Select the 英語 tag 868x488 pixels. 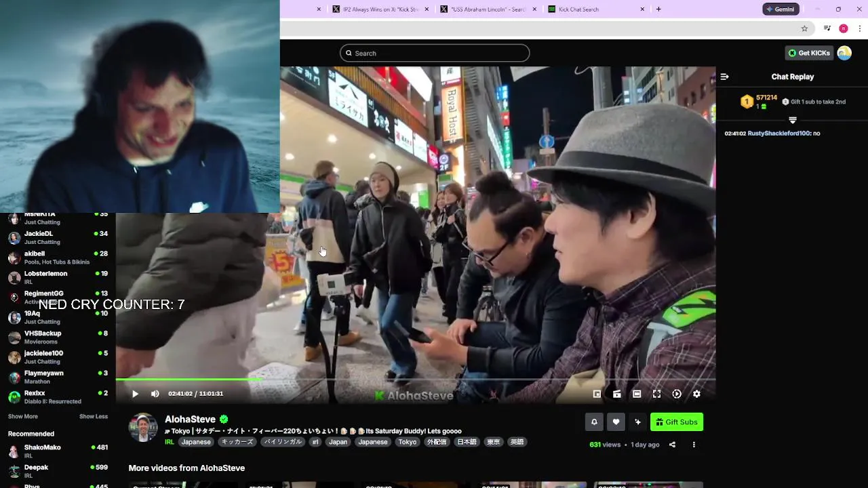tap(517, 442)
